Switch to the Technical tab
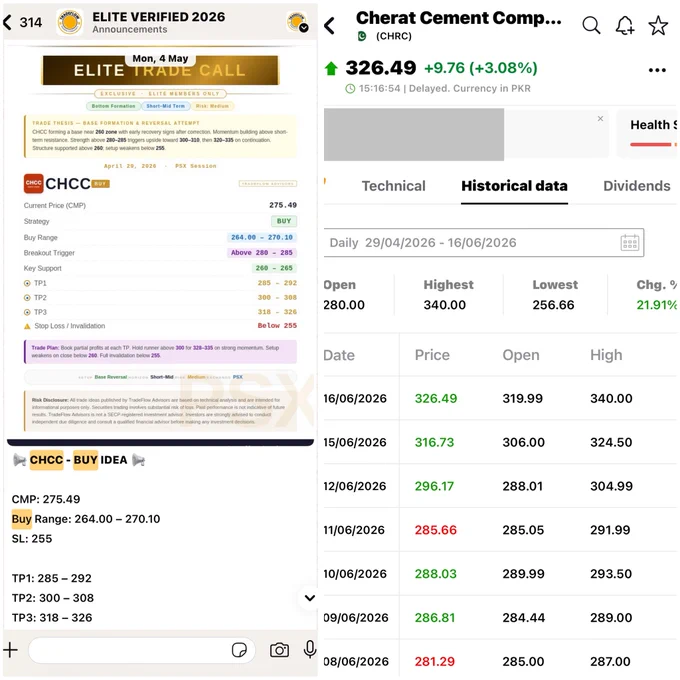The width and height of the screenshot is (680, 680). (393, 186)
